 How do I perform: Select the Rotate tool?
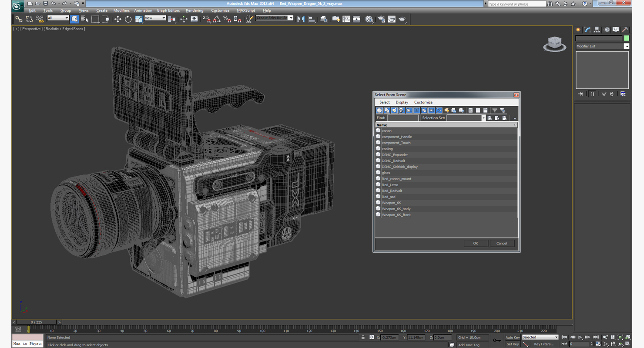(x=128, y=19)
